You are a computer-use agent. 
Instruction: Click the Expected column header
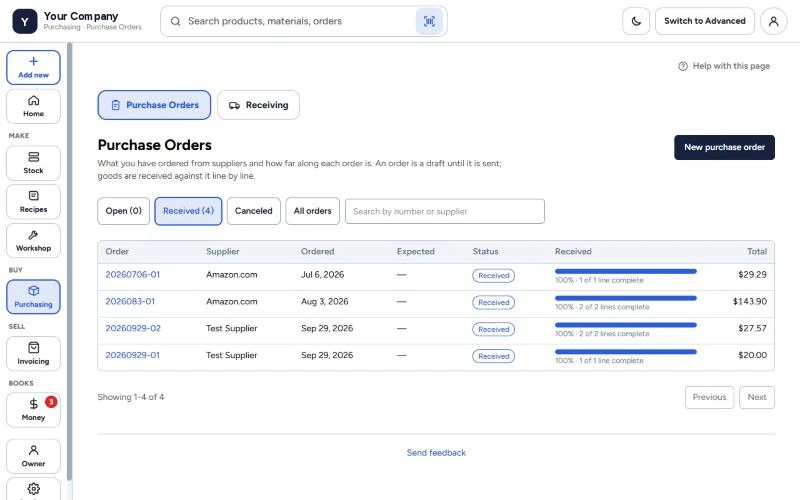415,252
